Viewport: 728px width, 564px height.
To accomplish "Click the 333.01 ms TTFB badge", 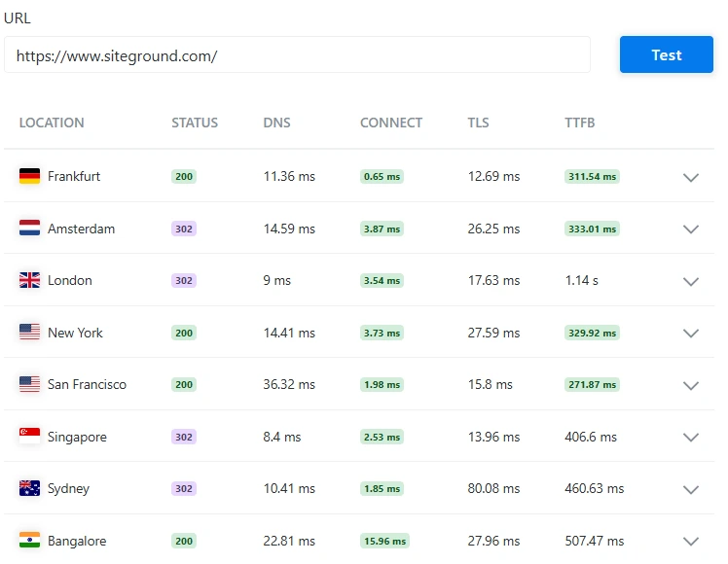I will click(x=592, y=229).
